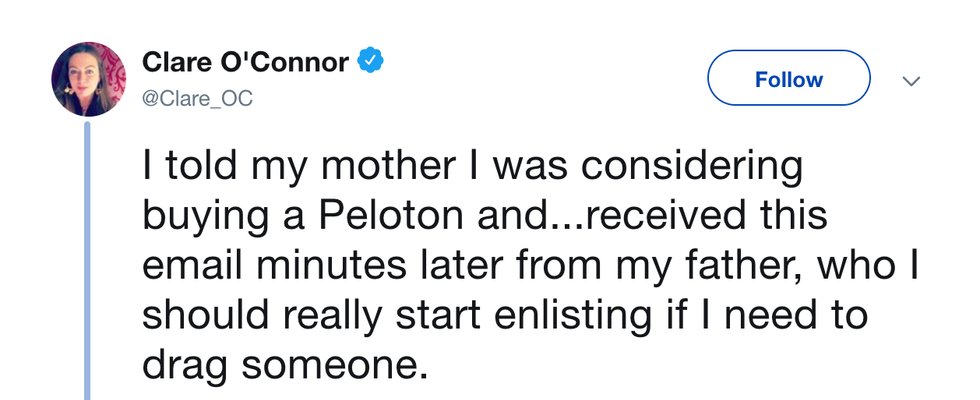Click the word "Peloton" in the tweet
The image size is (980, 400).
340,216
